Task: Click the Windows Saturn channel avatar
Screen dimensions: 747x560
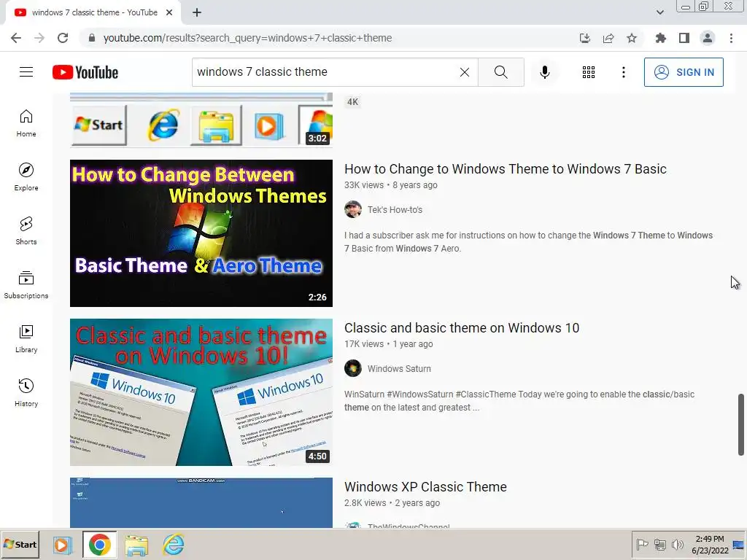Action: (353, 368)
